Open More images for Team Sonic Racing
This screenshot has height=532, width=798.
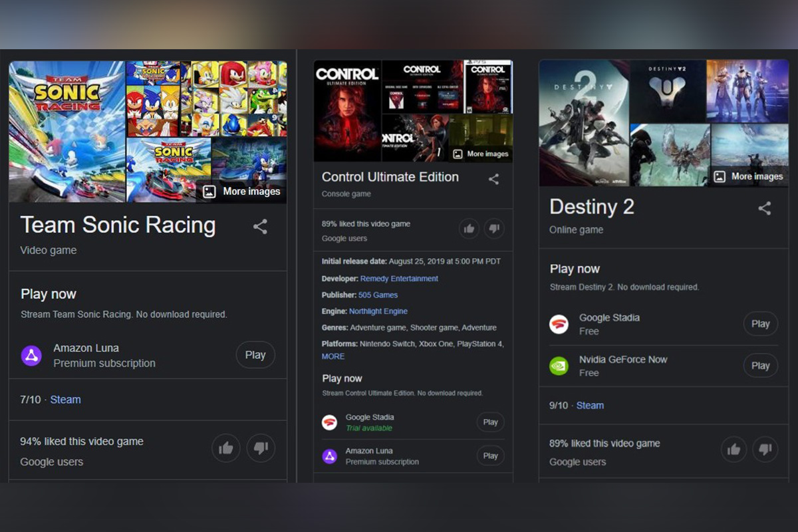(242, 192)
